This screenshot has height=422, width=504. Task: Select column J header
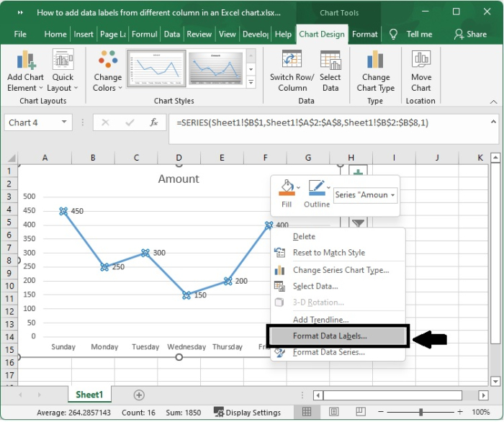click(437, 158)
